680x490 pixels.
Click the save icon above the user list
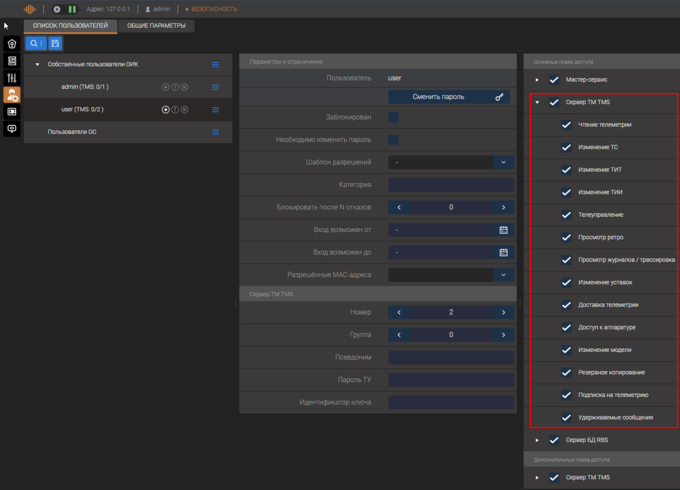click(x=55, y=44)
